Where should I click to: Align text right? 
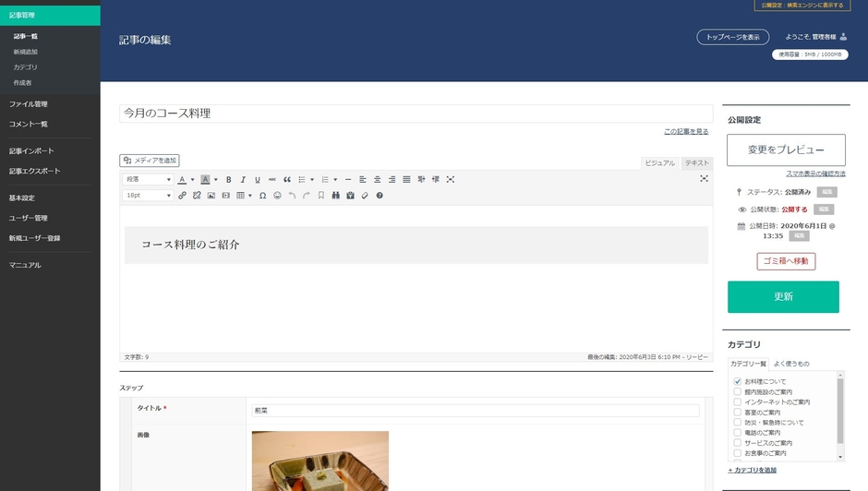point(392,179)
